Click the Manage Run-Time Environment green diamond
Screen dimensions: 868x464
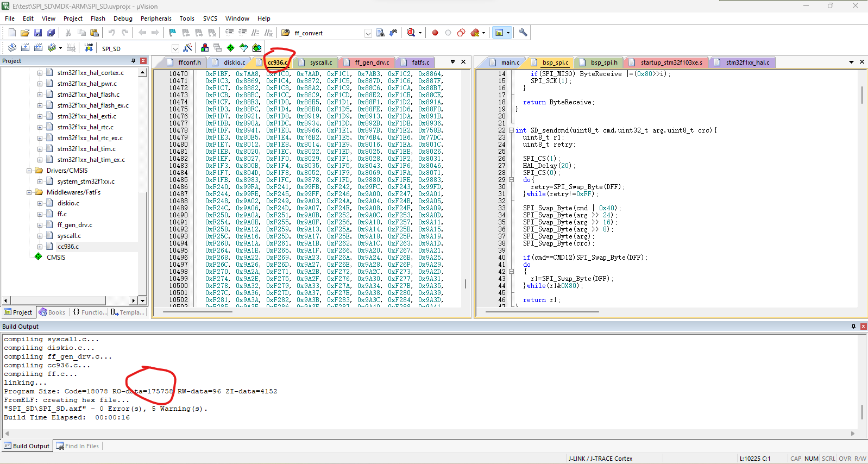point(231,48)
